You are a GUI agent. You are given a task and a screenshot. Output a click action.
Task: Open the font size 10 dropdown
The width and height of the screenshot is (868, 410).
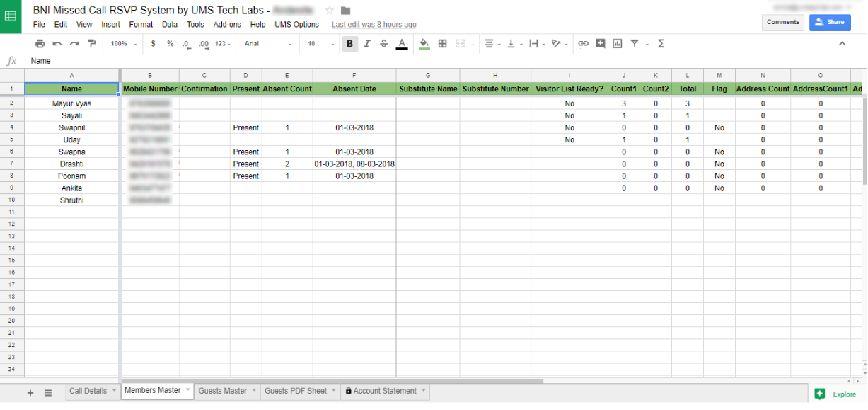(x=321, y=44)
